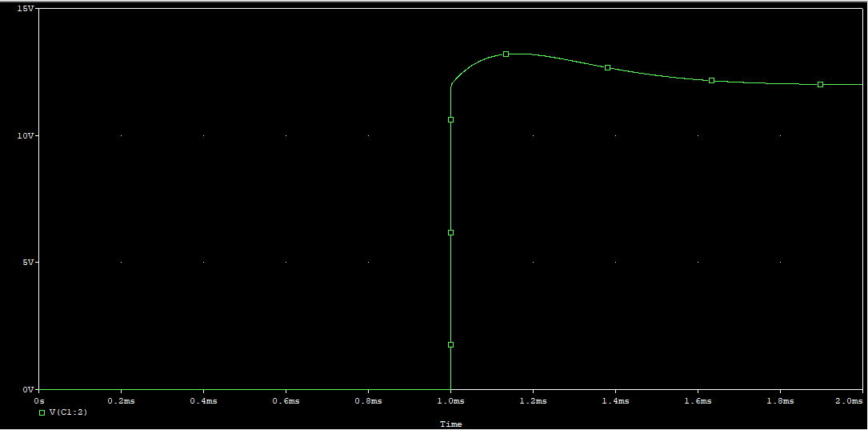Click the 0s label on the time axis
868x430 pixels.
38,400
